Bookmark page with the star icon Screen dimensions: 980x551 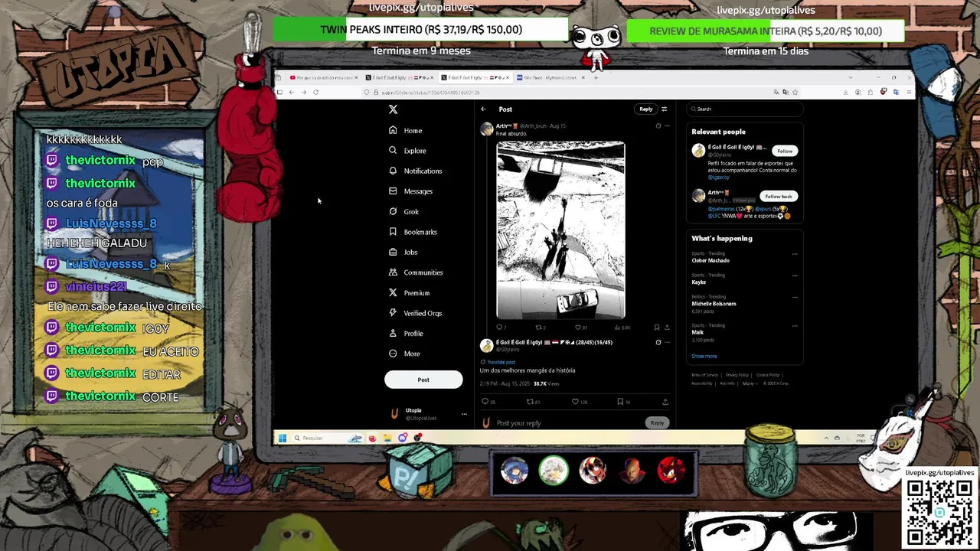coord(795,92)
